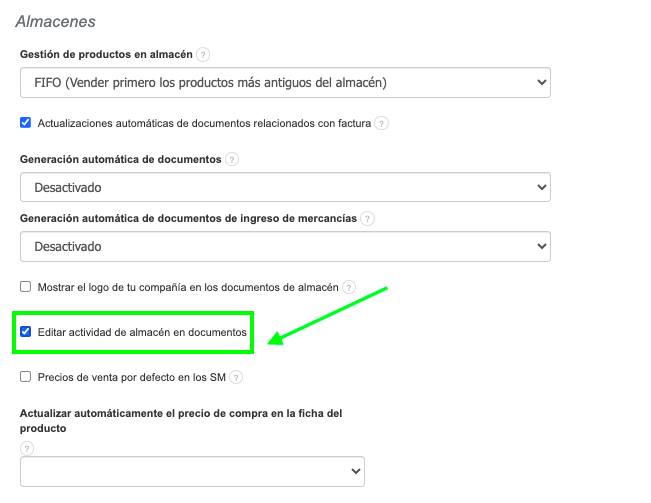The image size is (651, 503).
Task: Click help icon beside Mostrar el logo option
Action: pos(349,287)
